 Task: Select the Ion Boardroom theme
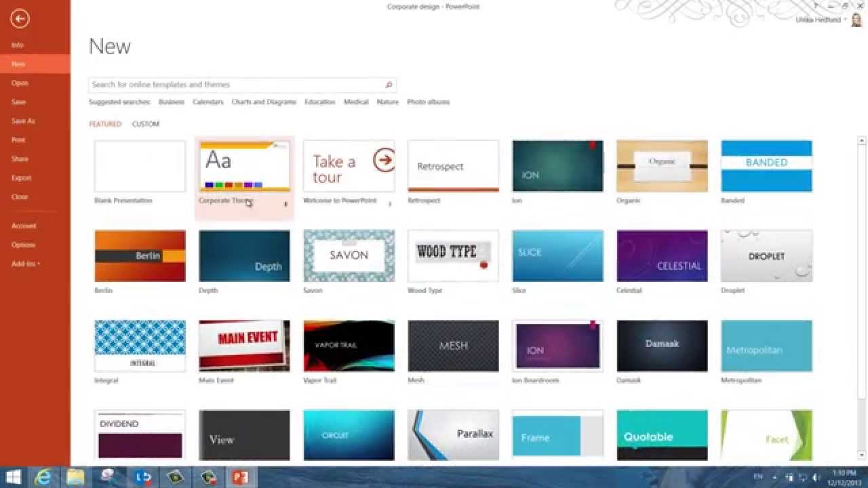[x=557, y=346]
